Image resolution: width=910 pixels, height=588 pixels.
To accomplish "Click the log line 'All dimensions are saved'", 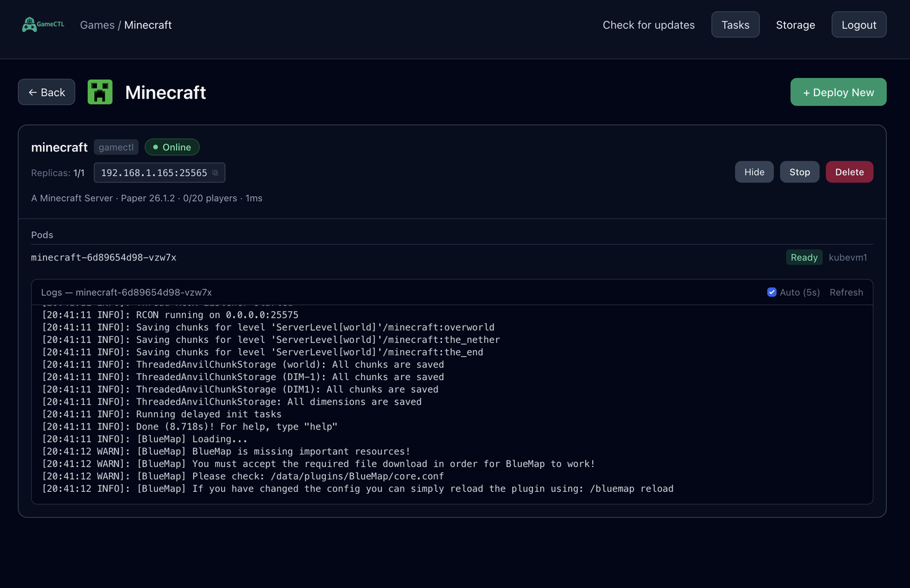I will 232,402.
